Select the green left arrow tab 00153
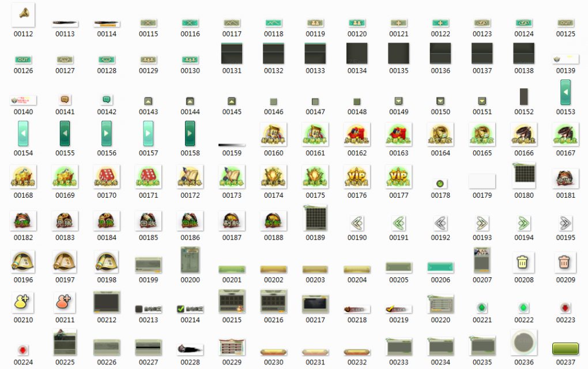Viewport: 588px width, 369px height. [566, 92]
